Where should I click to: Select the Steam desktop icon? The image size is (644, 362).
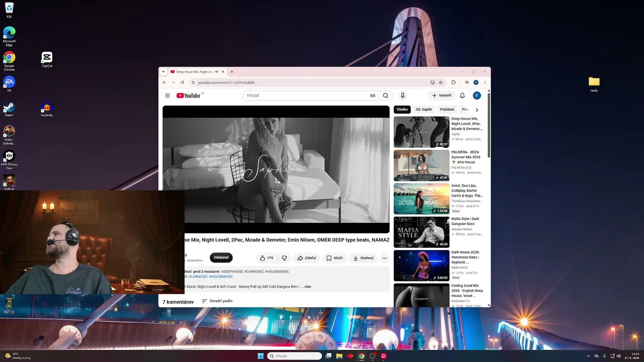[9, 109]
